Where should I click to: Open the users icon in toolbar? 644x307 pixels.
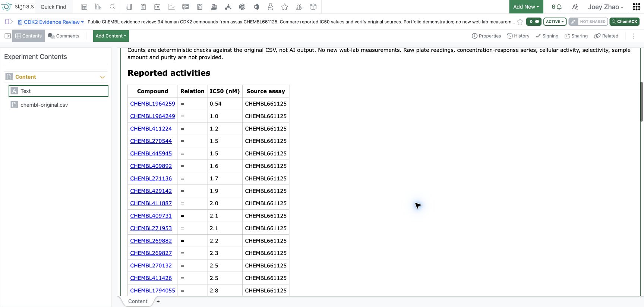299,7
